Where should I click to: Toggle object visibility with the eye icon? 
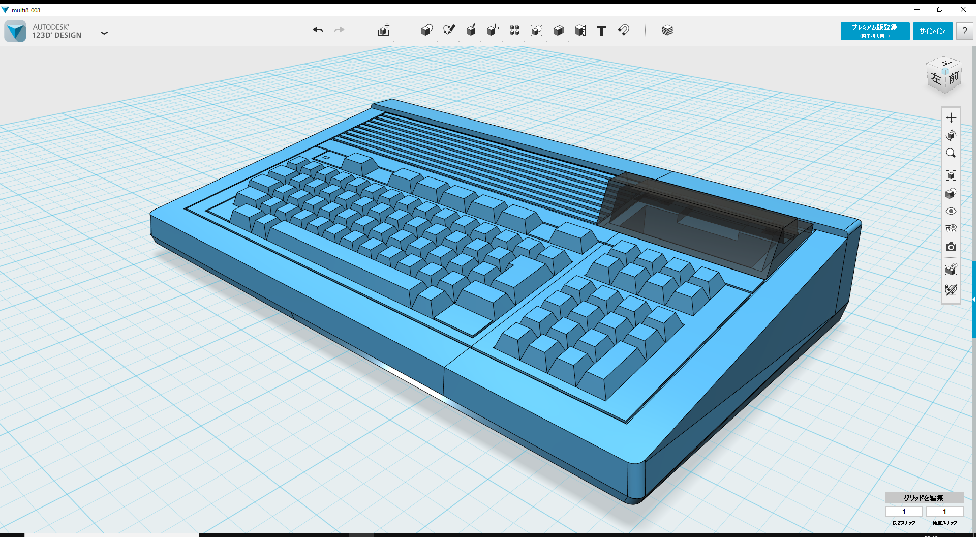pyautogui.click(x=951, y=211)
